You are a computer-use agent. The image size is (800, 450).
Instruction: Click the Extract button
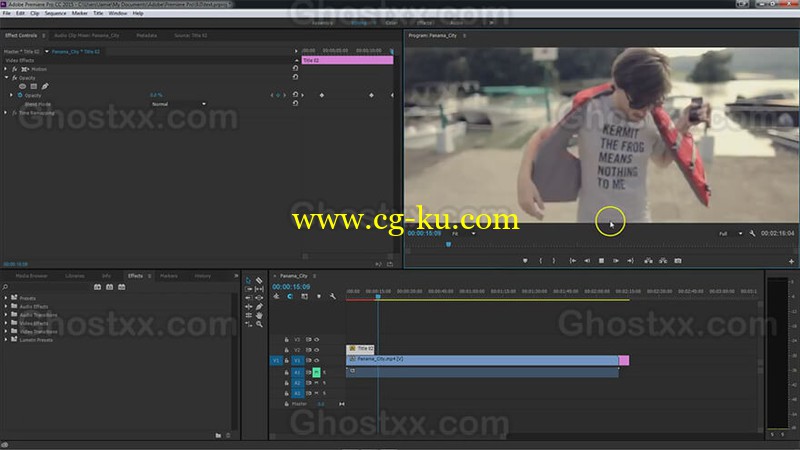(x=663, y=261)
